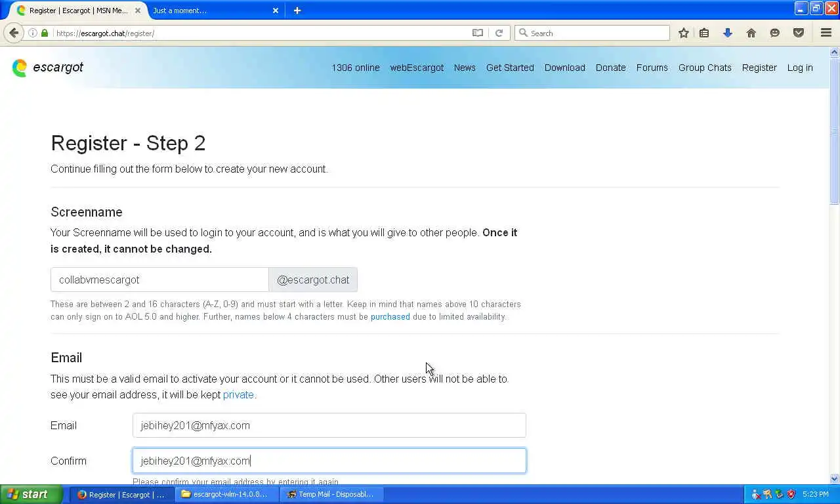Click Log in at the top right
840x504 pixels.
click(800, 68)
